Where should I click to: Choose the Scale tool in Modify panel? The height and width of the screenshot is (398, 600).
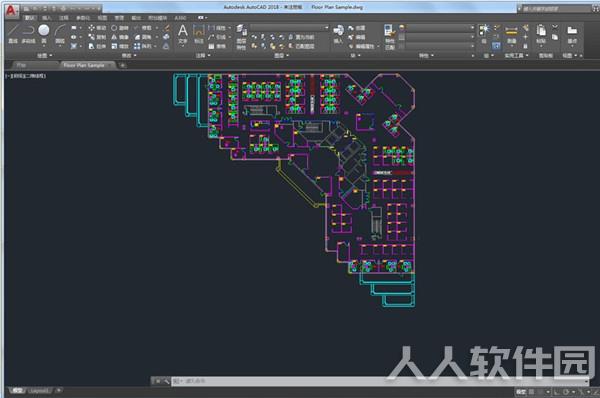pyautogui.click(x=120, y=46)
